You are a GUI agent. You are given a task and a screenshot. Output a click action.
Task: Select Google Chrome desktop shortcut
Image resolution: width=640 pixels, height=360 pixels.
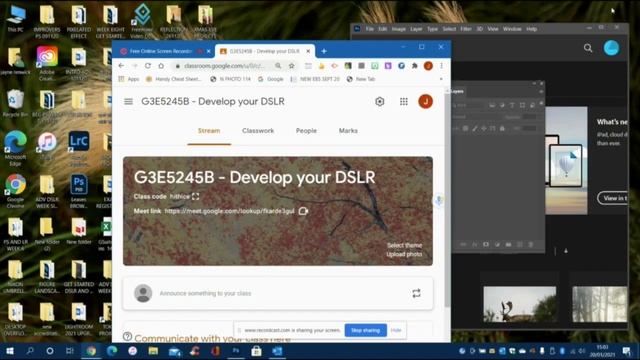[x=15, y=191]
